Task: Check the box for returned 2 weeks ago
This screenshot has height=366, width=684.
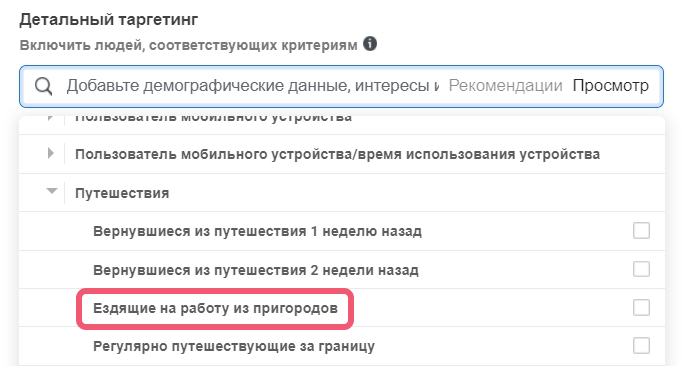Action: point(641,269)
